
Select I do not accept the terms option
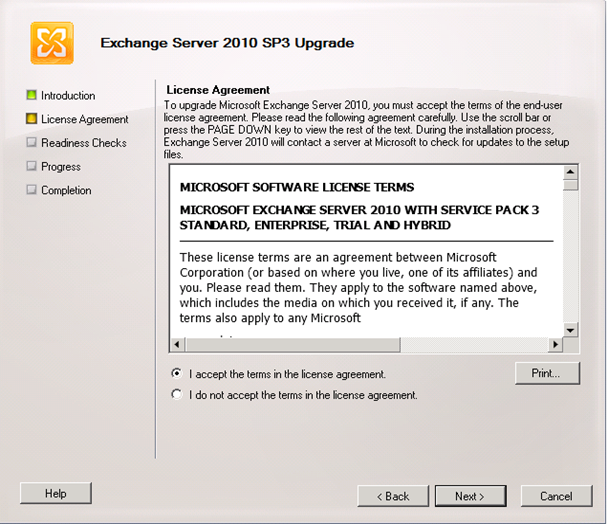(176, 394)
